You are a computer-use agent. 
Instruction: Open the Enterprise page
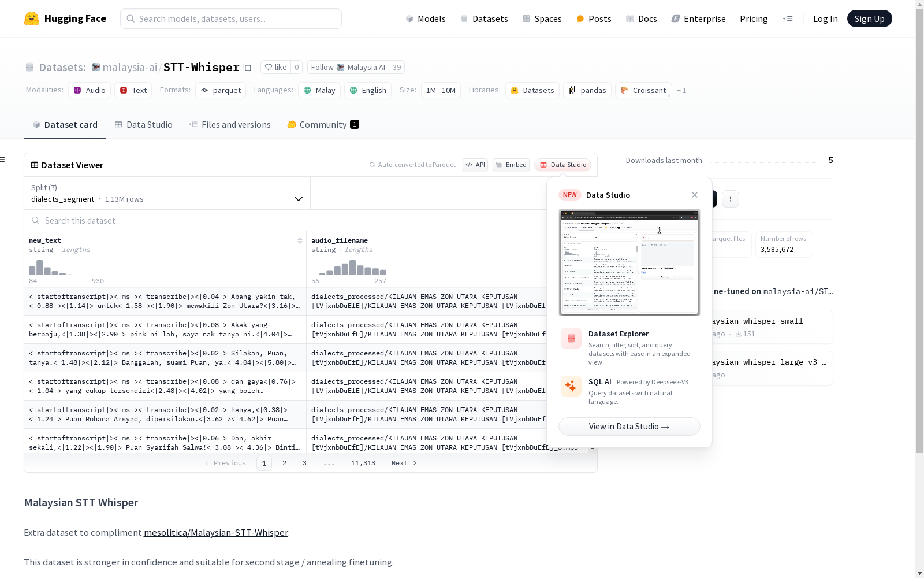698,18
